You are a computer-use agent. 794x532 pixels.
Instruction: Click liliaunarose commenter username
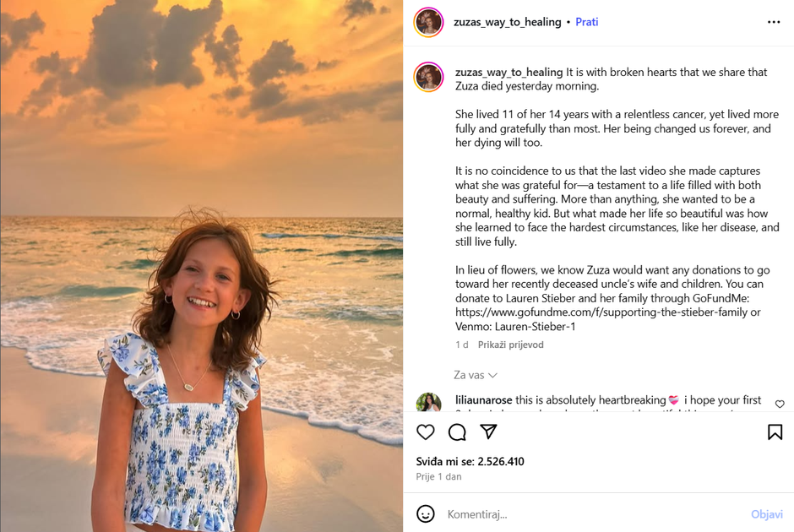(x=483, y=399)
